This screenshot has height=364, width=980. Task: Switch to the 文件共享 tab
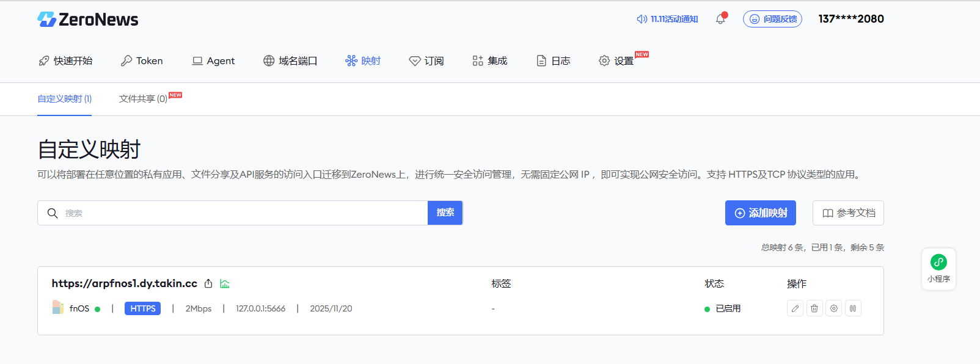tap(143, 99)
